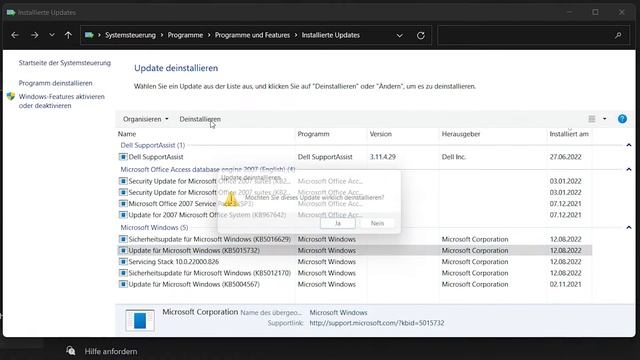Click the Windows-Features shield icon
640x360 pixels.
(11, 96)
